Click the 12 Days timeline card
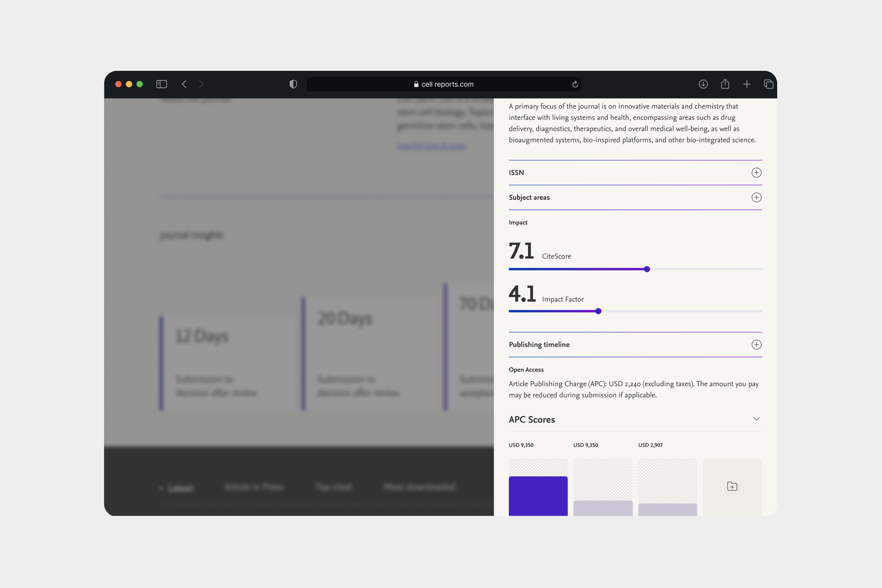The height and width of the screenshot is (588, 882). pyautogui.click(x=227, y=363)
